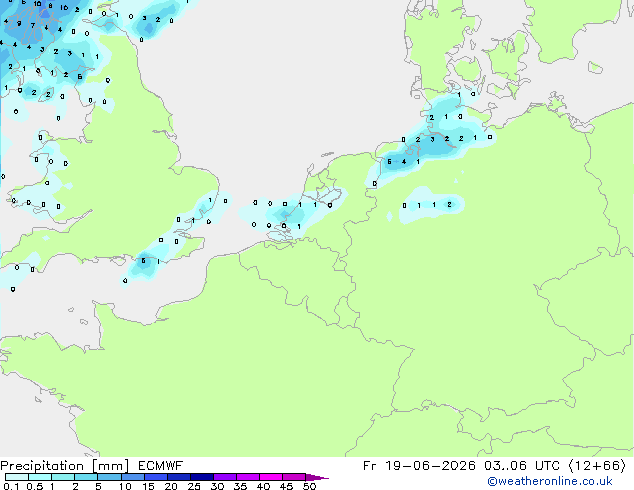Click the legend value '50'
Image resolution: width=634 pixels, height=490 pixels.
click(x=309, y=486)
